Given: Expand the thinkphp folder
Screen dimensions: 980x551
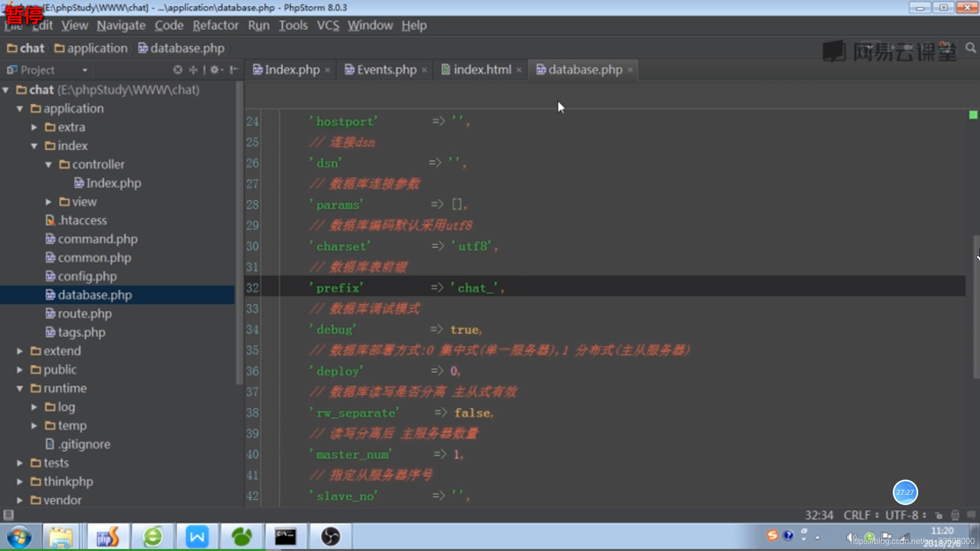Looking at the screenshot, I should 20,482.
